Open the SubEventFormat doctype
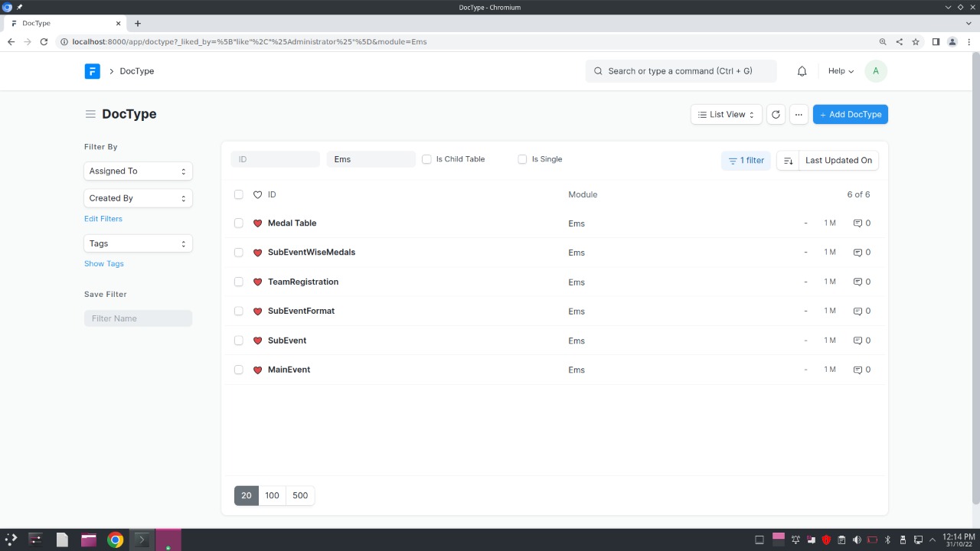 [x=301, y=311]
